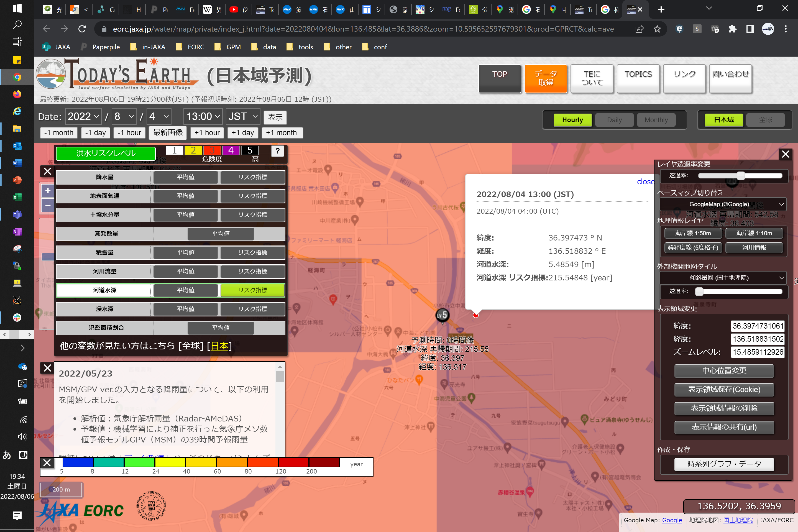
Task: Open the Windows Start menu
Action: pyautogui.click(x=17, y=8)
